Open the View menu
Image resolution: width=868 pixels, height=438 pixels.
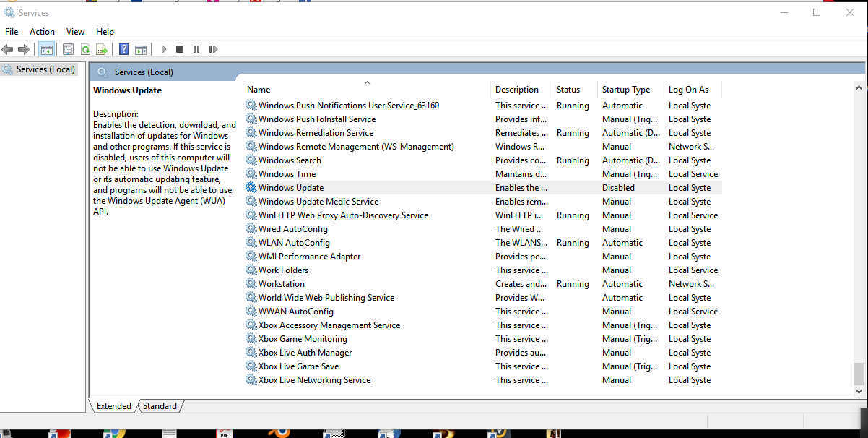(x=75, y=31)
